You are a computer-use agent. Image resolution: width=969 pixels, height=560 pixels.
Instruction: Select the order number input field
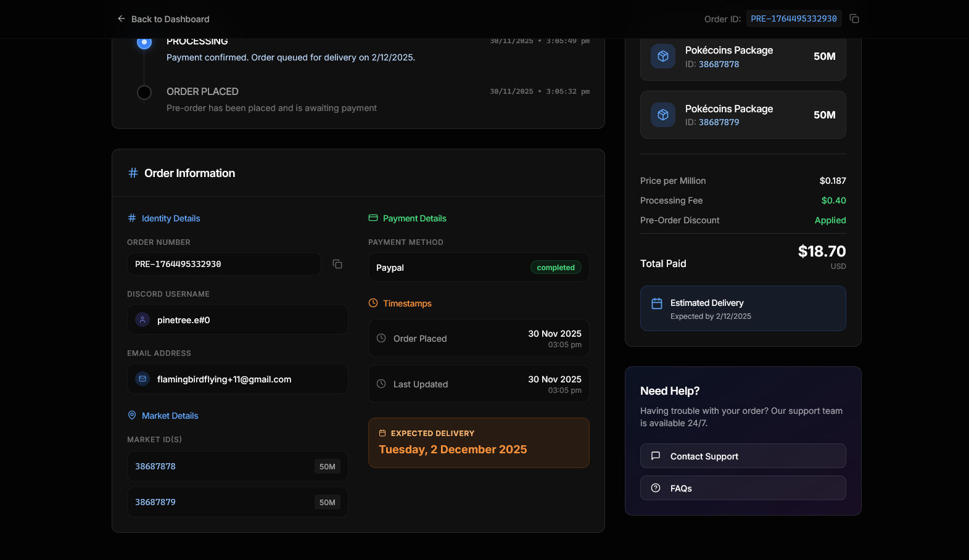pos(224,264)
